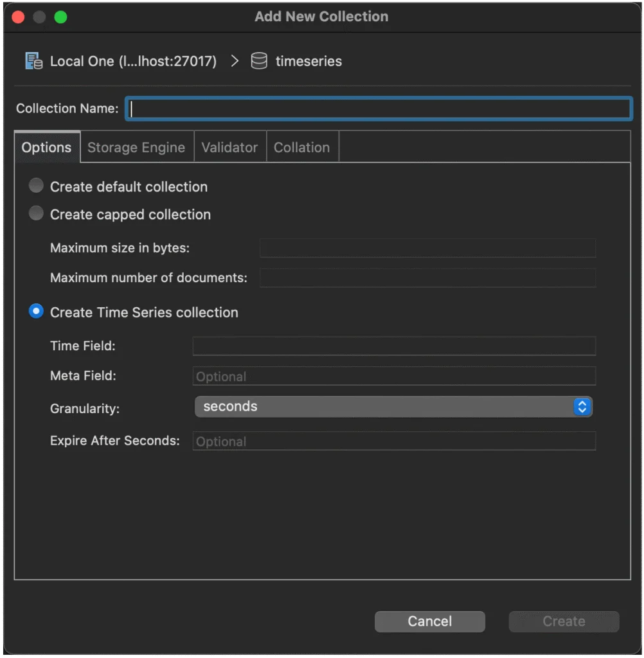
Task: Click the Cancel button
Action: point(430,621)
